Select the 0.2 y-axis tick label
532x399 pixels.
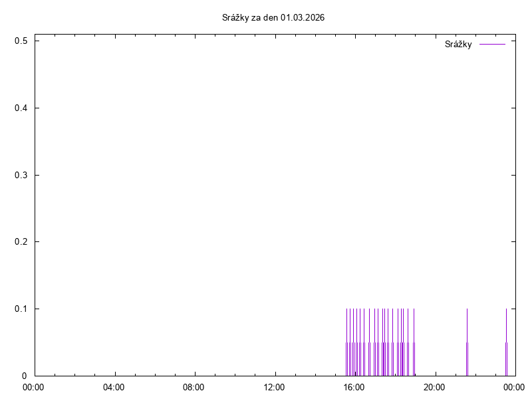pyautogui.click(x=21, y=242)
